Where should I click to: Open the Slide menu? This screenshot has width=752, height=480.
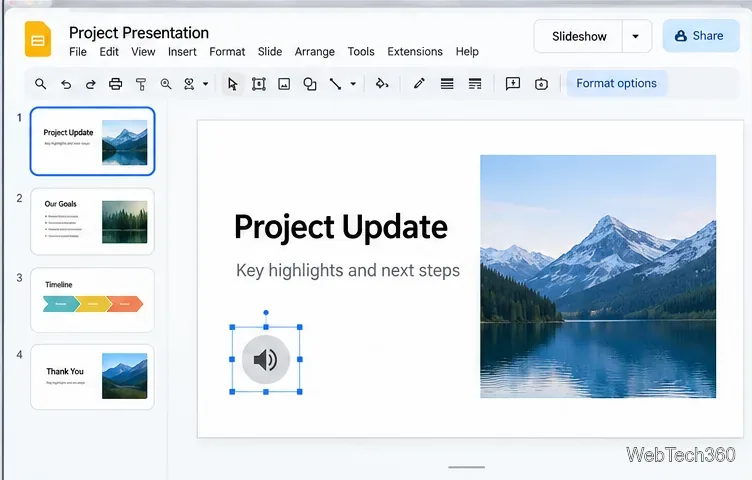[x=270, y=52]
